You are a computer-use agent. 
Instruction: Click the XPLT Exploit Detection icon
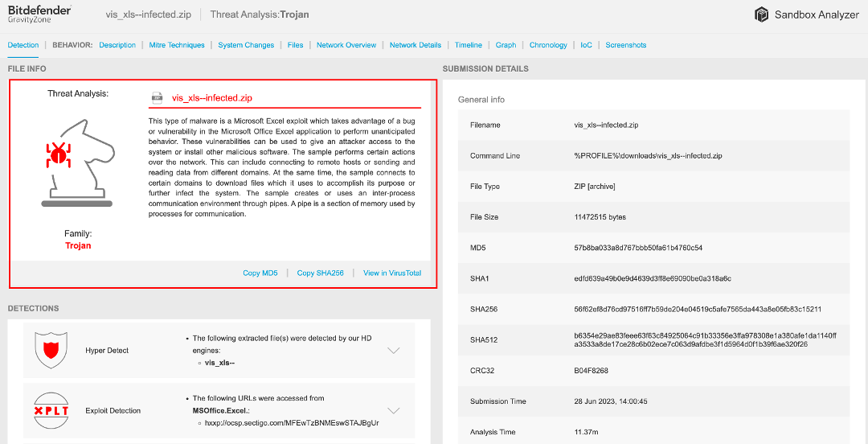click(x=50, y=410)
